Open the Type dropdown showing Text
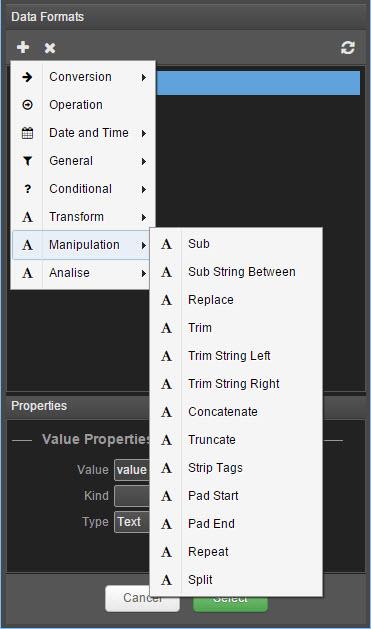Viewport: 371px width, 629px height. click(132, 522)
